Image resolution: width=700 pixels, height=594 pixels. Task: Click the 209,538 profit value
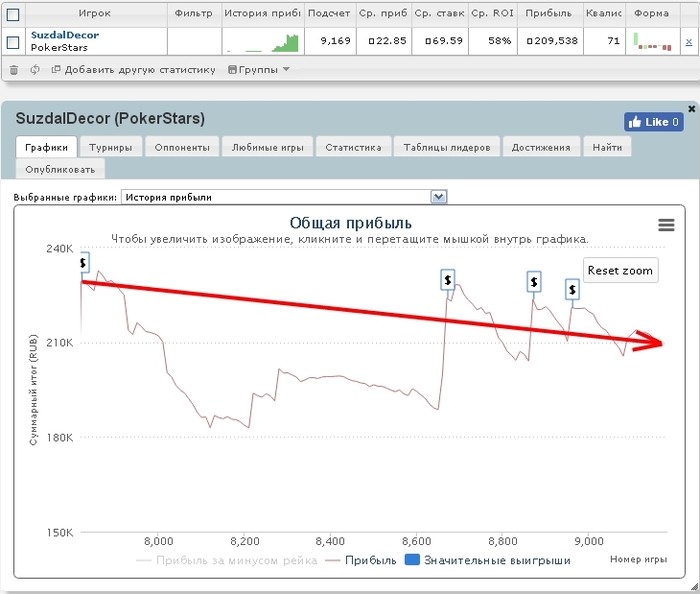[552, 41]
